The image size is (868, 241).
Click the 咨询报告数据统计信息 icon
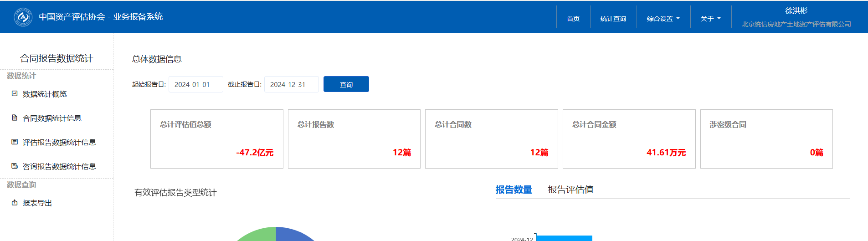[15, 166]
